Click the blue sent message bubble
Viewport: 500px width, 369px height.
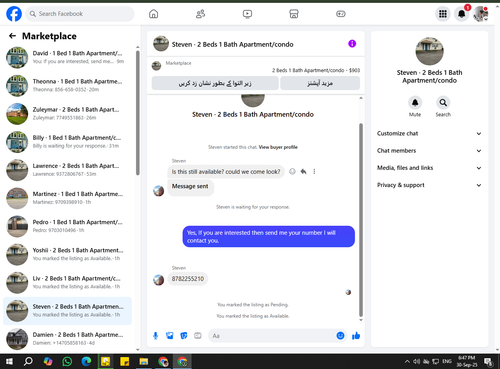click(268, 237)
